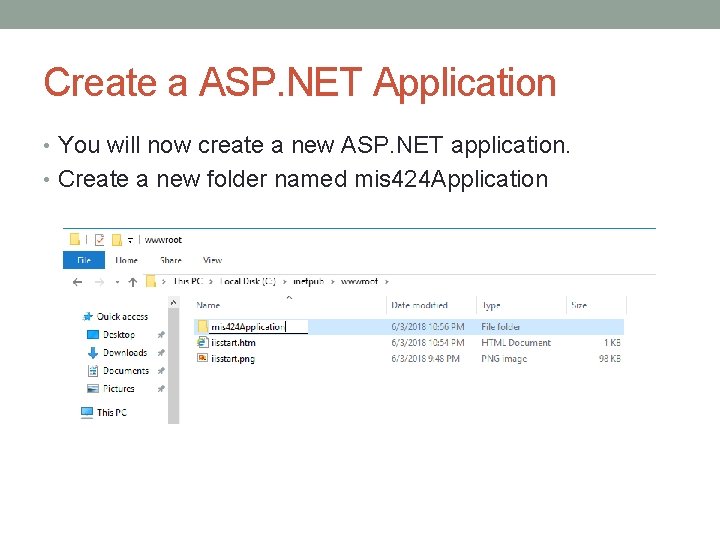Open the View ribbon tab
Screen dimensions: 720x540
click(x=212, y=260)
